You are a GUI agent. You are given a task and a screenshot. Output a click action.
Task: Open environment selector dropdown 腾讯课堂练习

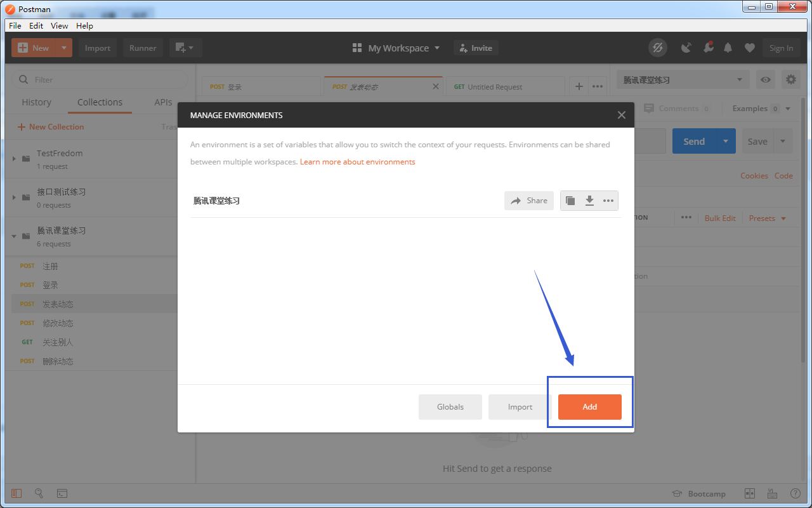point(683,79)
